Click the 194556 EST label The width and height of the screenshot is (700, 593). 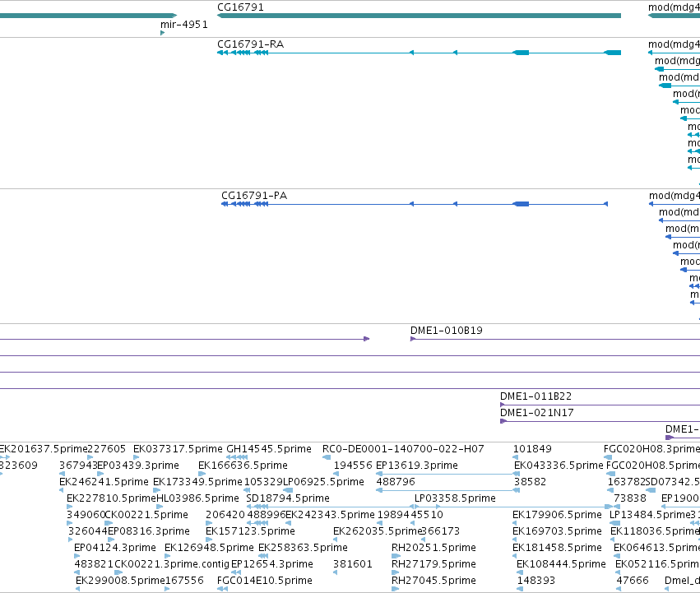click(x=353, y=466)
